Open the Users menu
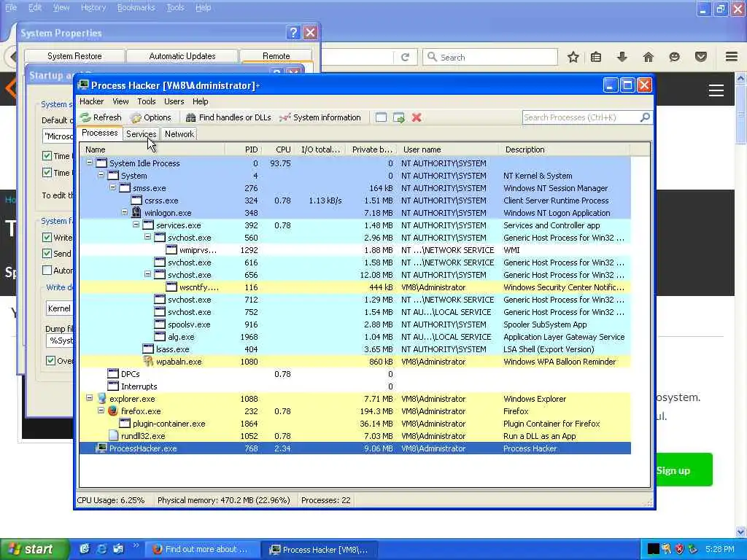Screen dimensions: 747x560 coord(174,101)
